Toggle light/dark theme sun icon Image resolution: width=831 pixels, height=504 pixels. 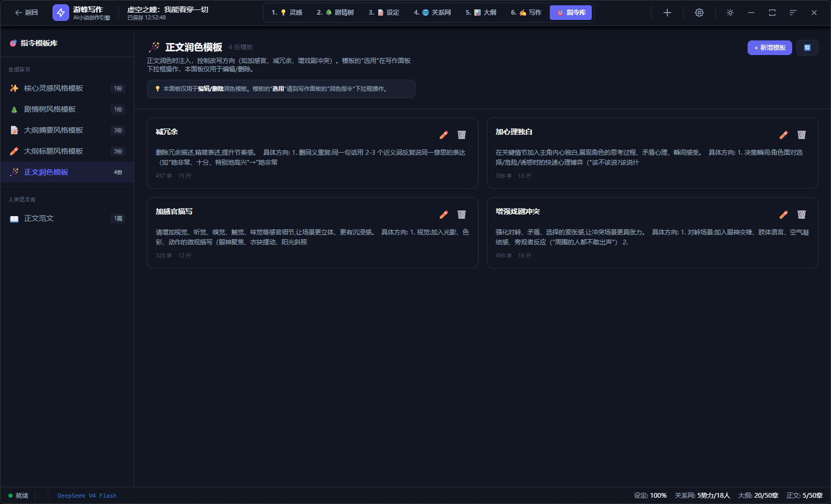[730, 13]
